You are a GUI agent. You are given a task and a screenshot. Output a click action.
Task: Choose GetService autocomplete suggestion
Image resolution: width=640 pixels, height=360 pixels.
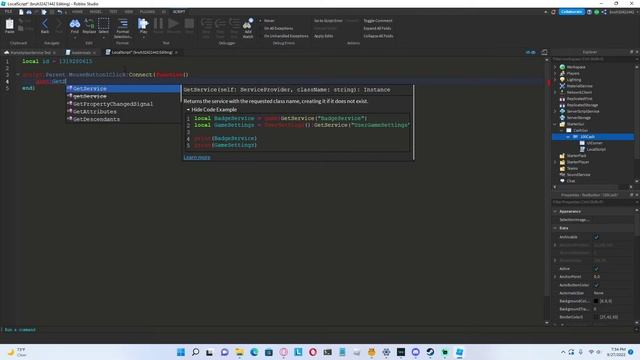[123, 89]
